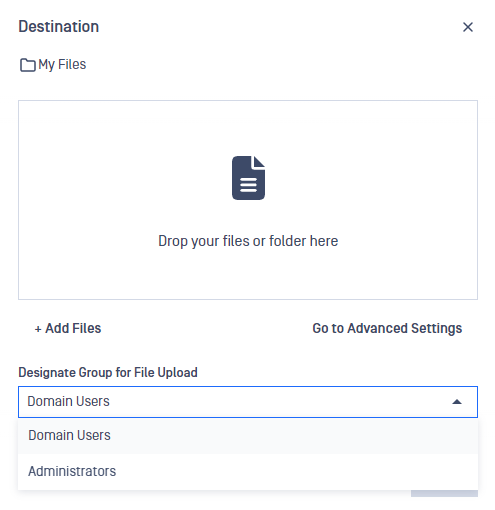Click the My Files destination label

tap(62, 64)
